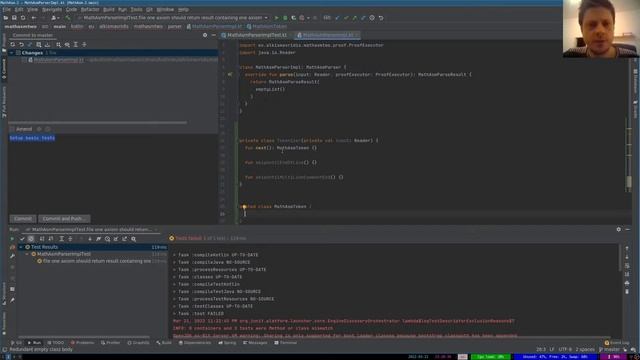Open the LF line separator selector
The height and width of the screenshot is (360, 640).
(x=552, y=349)
